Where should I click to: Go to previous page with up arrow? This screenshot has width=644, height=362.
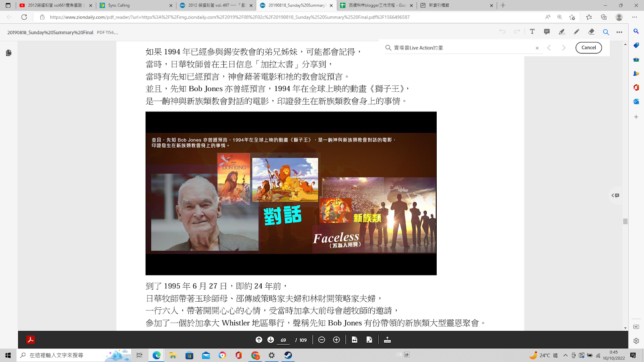(259, 340)
